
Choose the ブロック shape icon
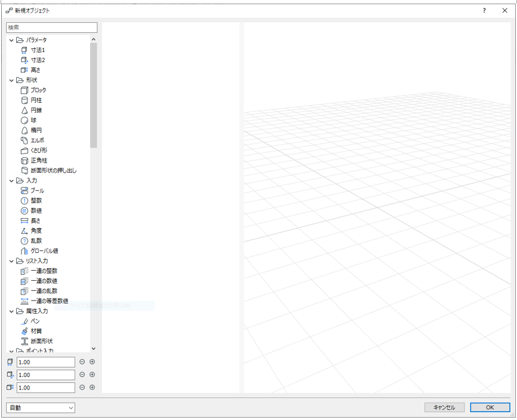coord(24,90)
